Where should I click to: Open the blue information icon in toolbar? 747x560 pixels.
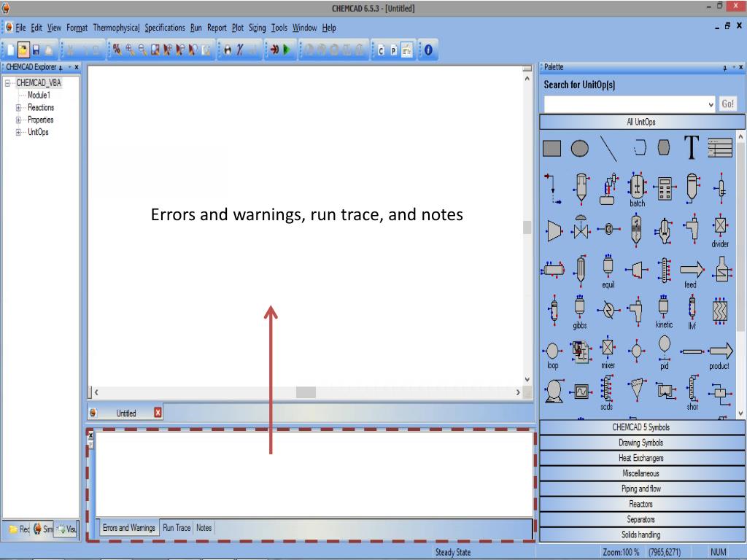point(428,50)
